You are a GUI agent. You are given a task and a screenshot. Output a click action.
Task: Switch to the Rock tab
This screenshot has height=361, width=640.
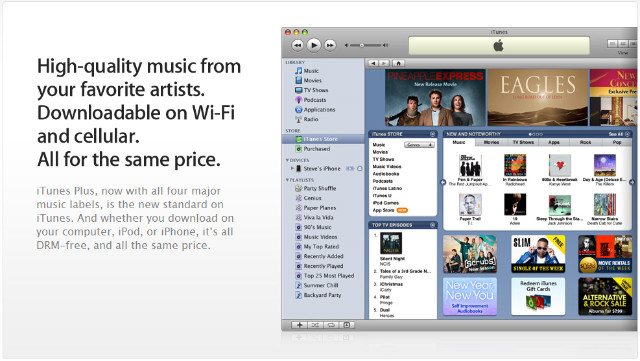coord(585,143)
